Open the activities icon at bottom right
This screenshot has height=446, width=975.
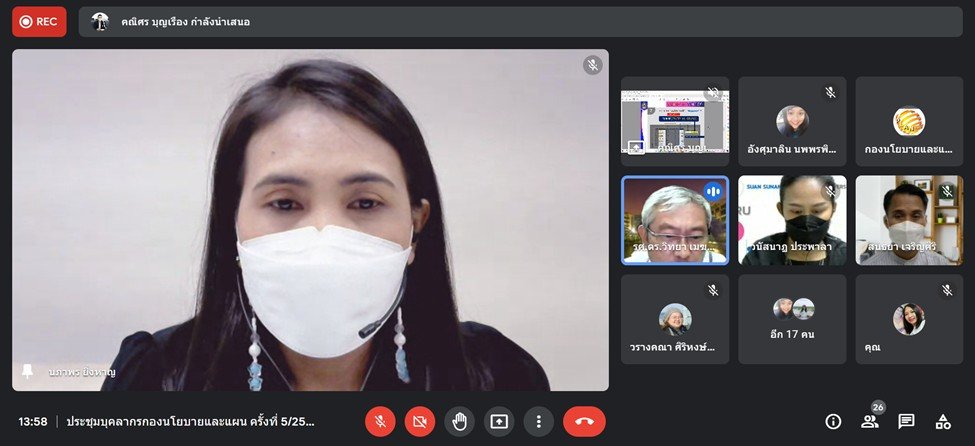[942, 421]
